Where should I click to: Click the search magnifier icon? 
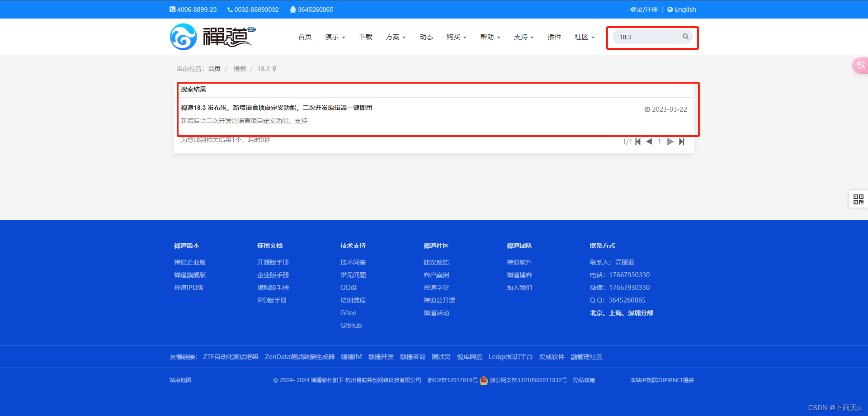[685, 37]
